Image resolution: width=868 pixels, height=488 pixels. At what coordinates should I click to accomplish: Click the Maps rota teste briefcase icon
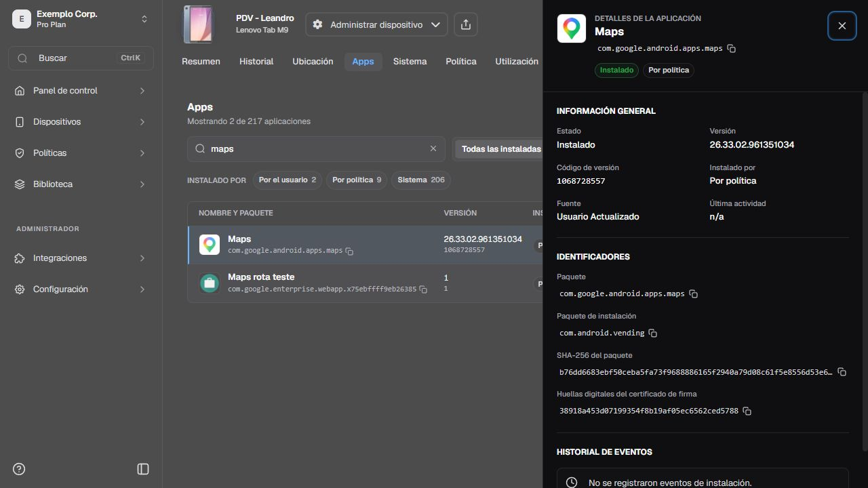click(x=210, y=283)
